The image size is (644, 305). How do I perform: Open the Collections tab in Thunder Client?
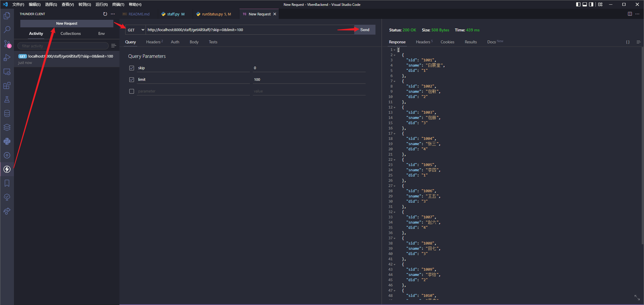(x=71, y=33)
